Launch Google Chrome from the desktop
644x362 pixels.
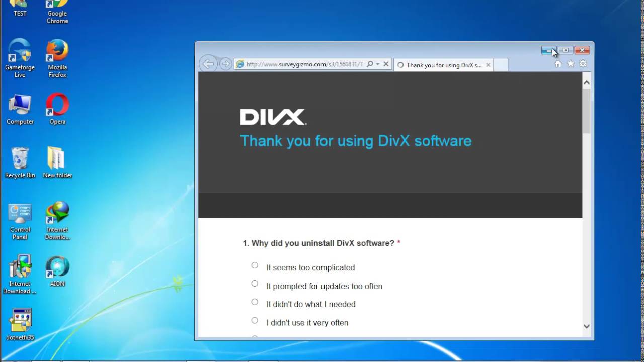click(x=57, y=11)
